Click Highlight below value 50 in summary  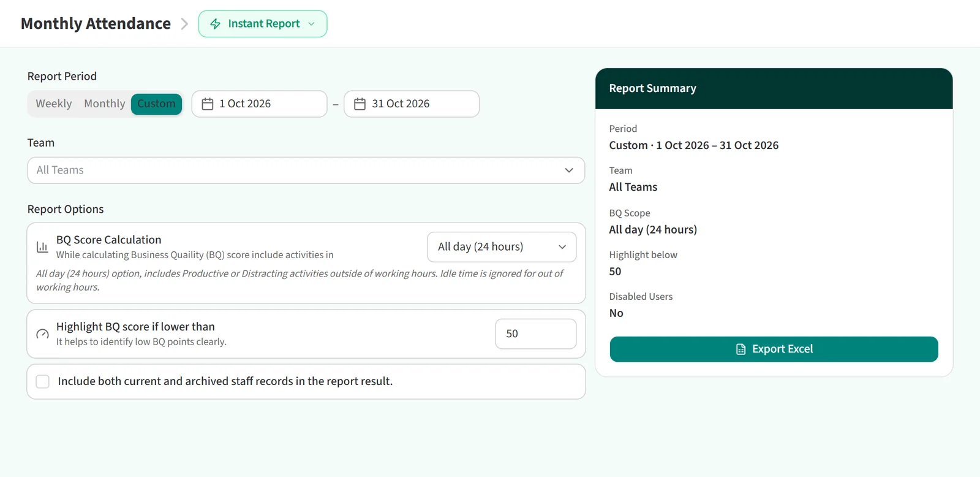click(615, 272)
